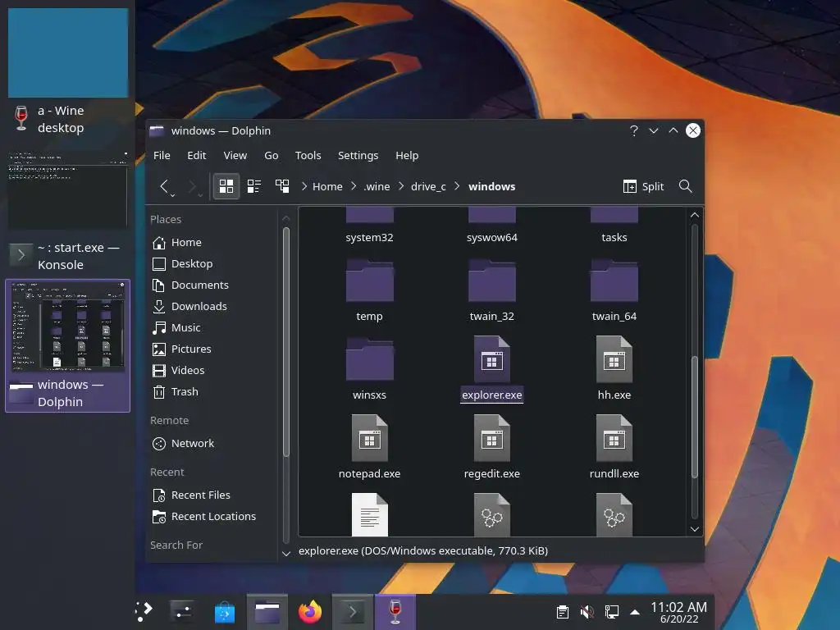The width and height of the screenshot is (840, 630).
Task: Open the Edit menu
Action: click(197, 155)
